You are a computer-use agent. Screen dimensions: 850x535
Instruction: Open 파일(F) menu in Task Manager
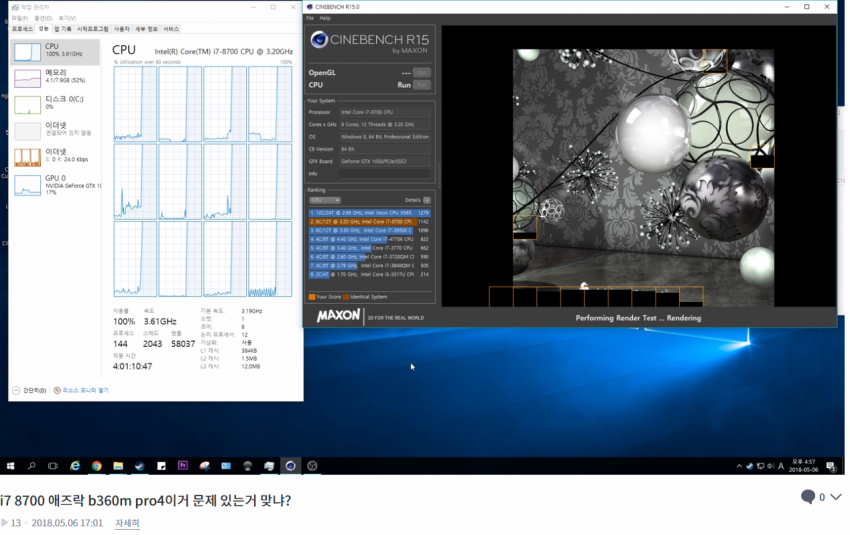tap(20, 18)
